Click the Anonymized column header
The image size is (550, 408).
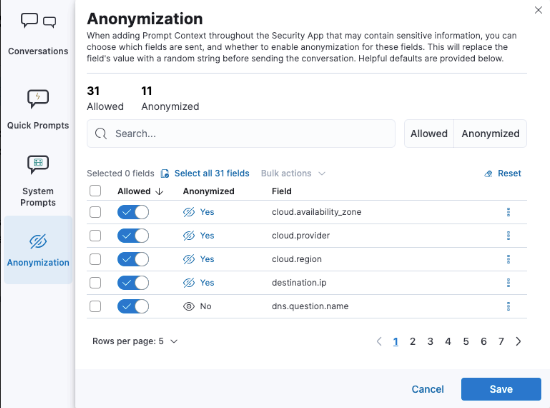point(208,191)
